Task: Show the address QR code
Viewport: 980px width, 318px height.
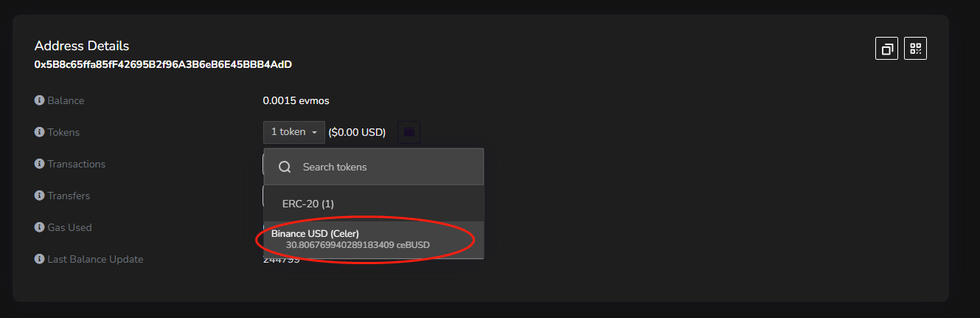Action: (x=915, y=49)
